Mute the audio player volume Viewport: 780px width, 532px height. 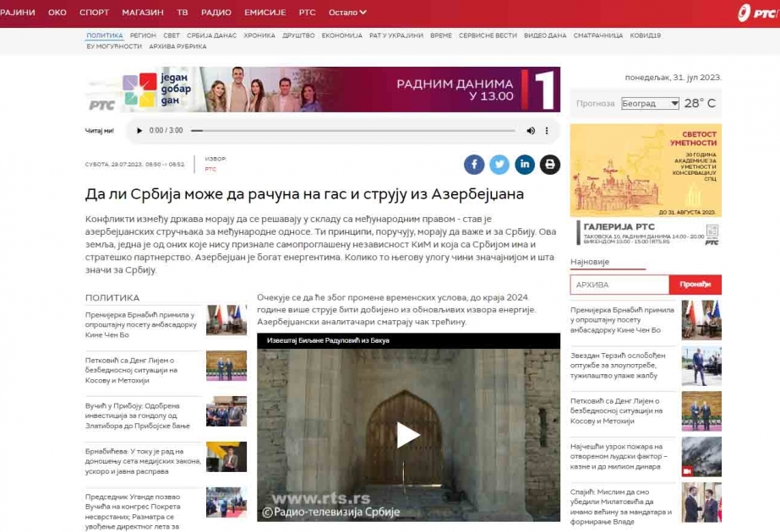pos(531,131)
